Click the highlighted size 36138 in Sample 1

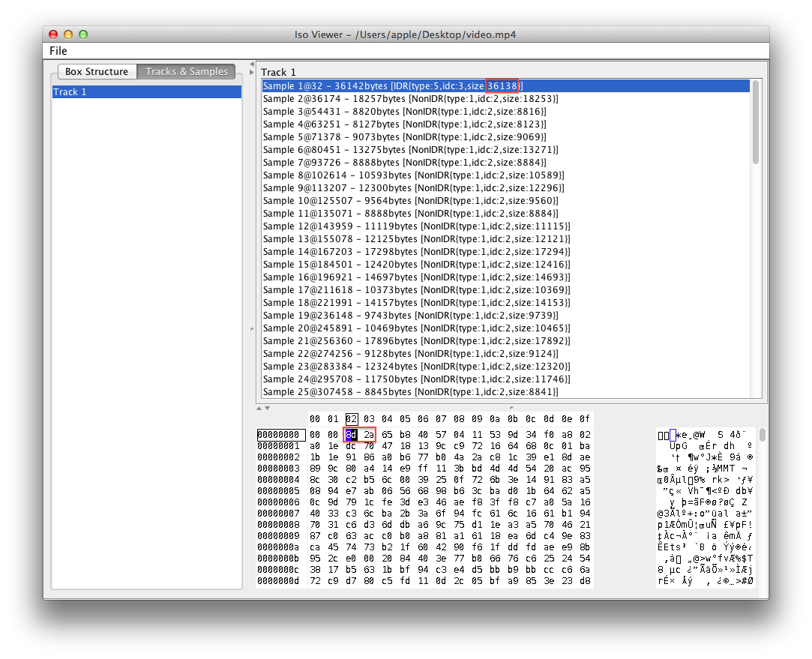(x=500, y=85)
